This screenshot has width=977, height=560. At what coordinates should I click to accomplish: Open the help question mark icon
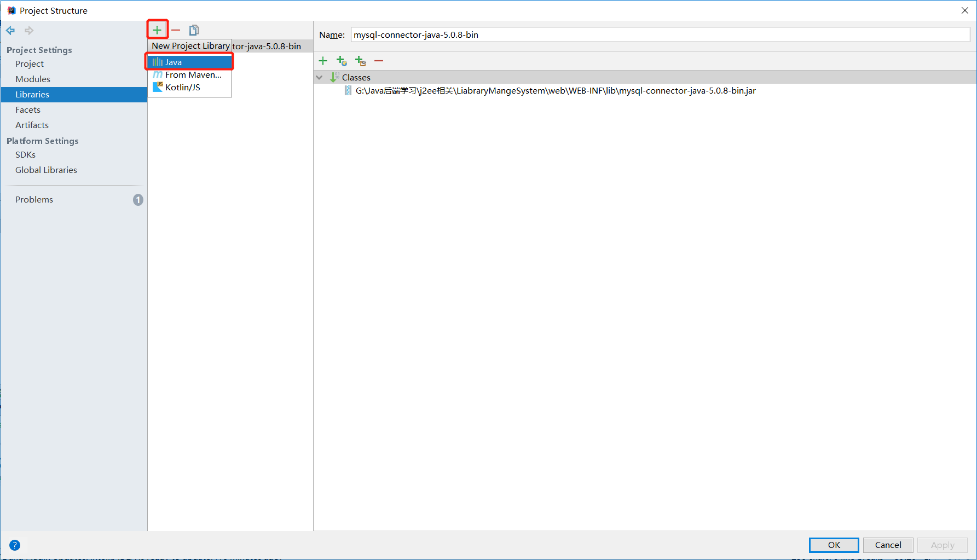pos(15,545)
